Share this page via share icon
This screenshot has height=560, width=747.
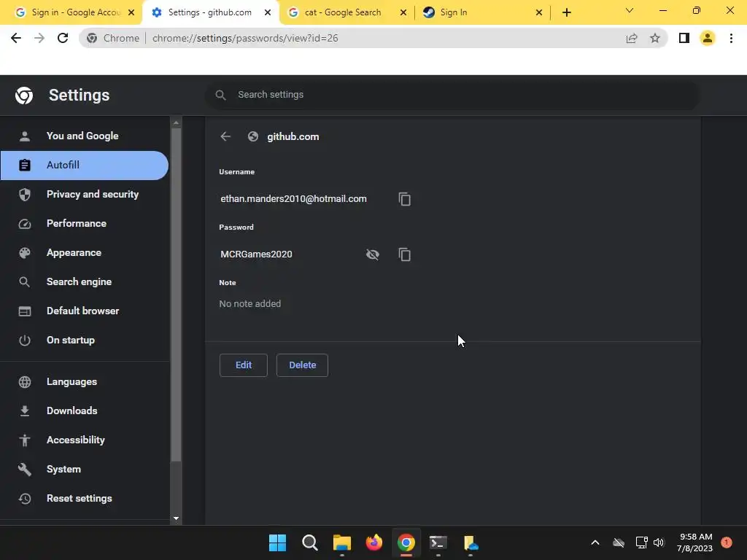pos(632,38)
